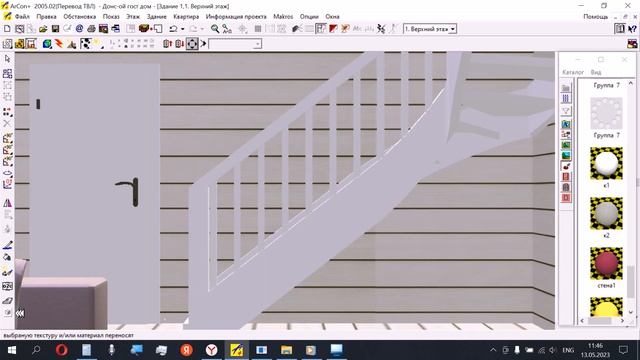The width and height of the screenshot is (640, 360).
Task: Click the grey folder icon atop catalog sidebar
Action: click(x=566, y=88)
